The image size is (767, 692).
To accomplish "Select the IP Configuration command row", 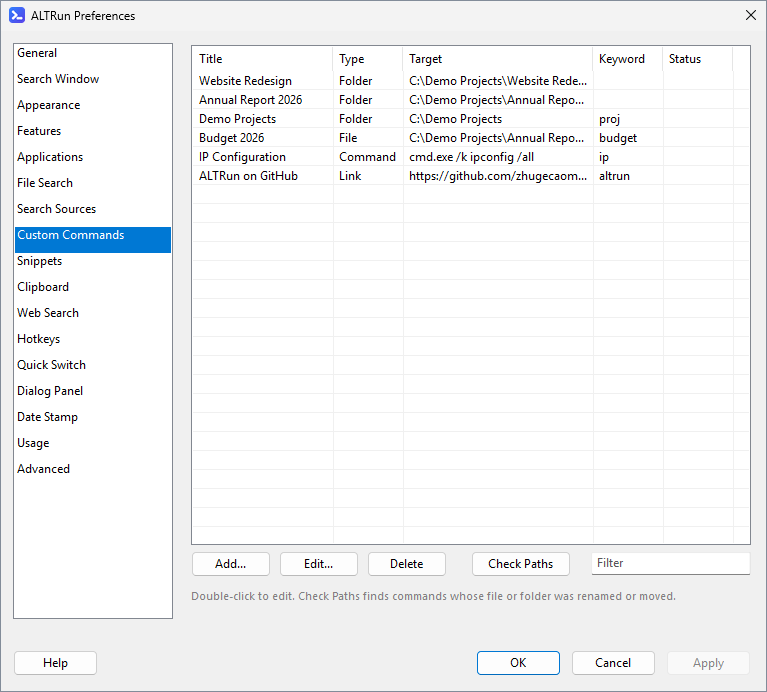I will click(x=471, y=156).
